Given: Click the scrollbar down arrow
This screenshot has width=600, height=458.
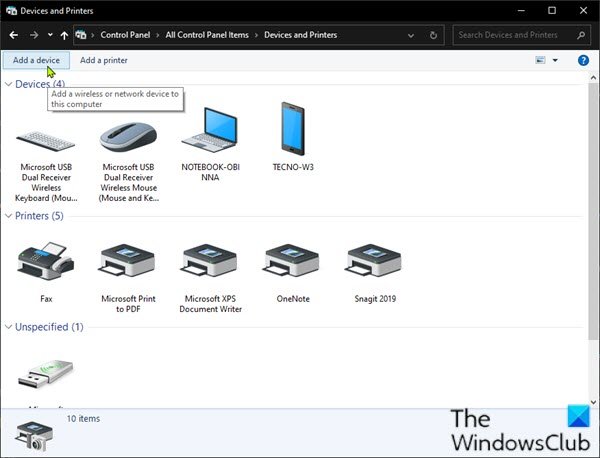Looking at the screenshot, I should pos(593,402).
